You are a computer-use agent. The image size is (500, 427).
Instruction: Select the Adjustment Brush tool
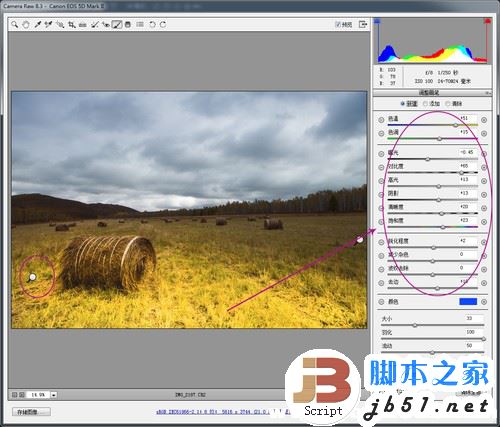117,25
